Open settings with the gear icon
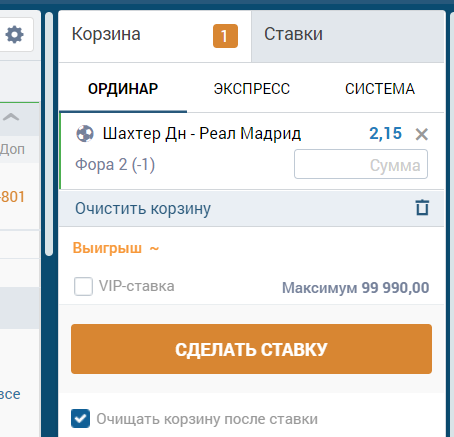 pyautogui.click(x=15, y=35)
